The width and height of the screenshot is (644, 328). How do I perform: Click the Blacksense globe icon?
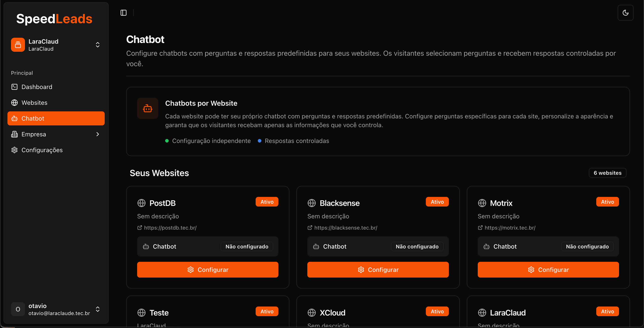coord(312,203)
